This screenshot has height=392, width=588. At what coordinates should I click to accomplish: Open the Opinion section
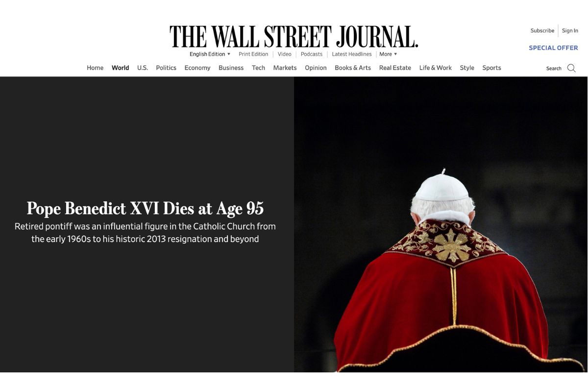pos(316,68)
